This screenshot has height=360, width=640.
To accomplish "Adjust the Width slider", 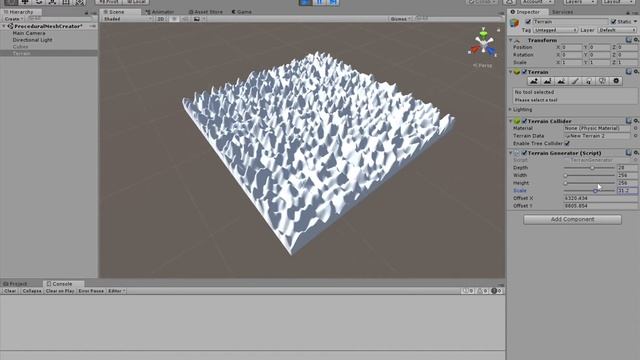I will coord(589,176).
